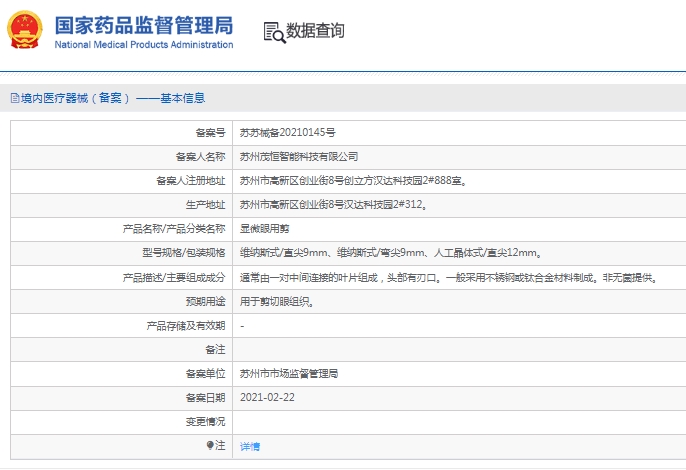Select record number 苏苏械备20210145号

[x=287, y=133]
